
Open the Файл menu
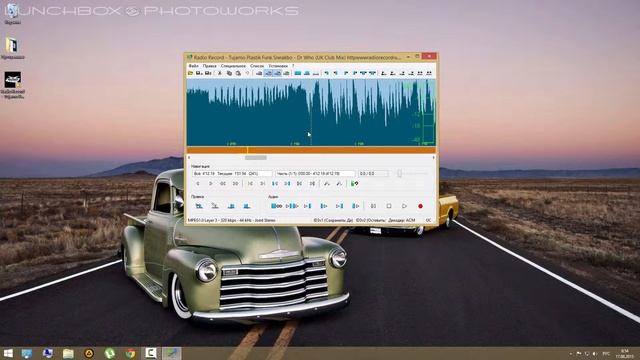(x=193, y=66)
